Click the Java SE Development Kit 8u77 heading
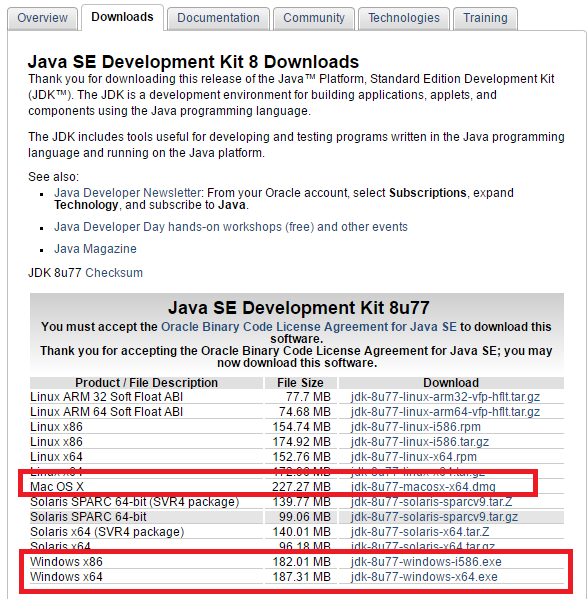This screenshot has height=599, width=587. coord(299,308)
